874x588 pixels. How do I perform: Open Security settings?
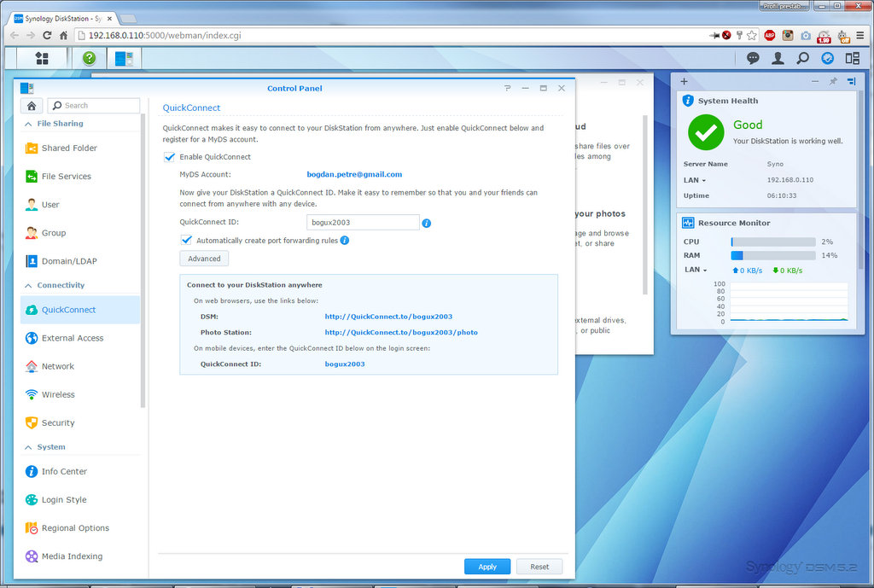point(80,423)
